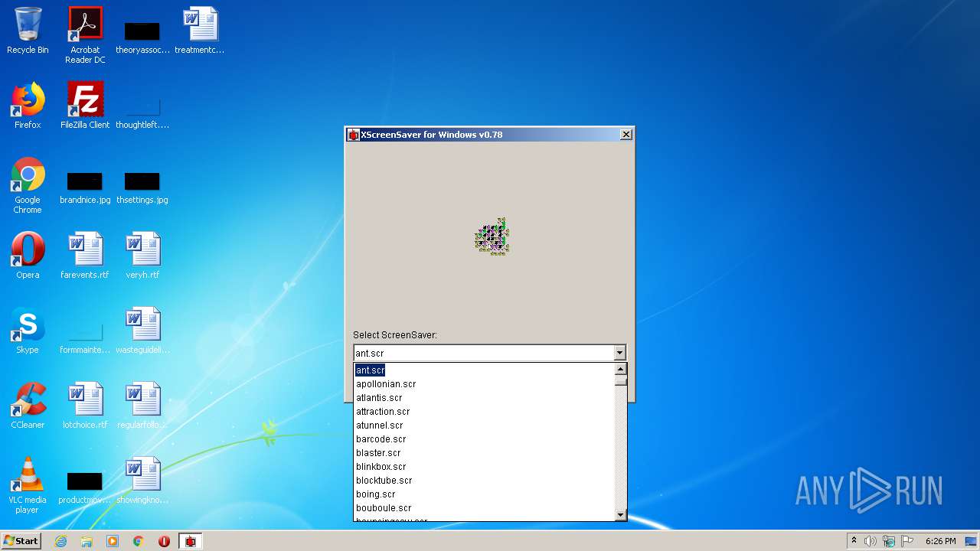This screenshot has height=551, width=980.
Task: Open Chrome from the taskbar
Action: 139,541
